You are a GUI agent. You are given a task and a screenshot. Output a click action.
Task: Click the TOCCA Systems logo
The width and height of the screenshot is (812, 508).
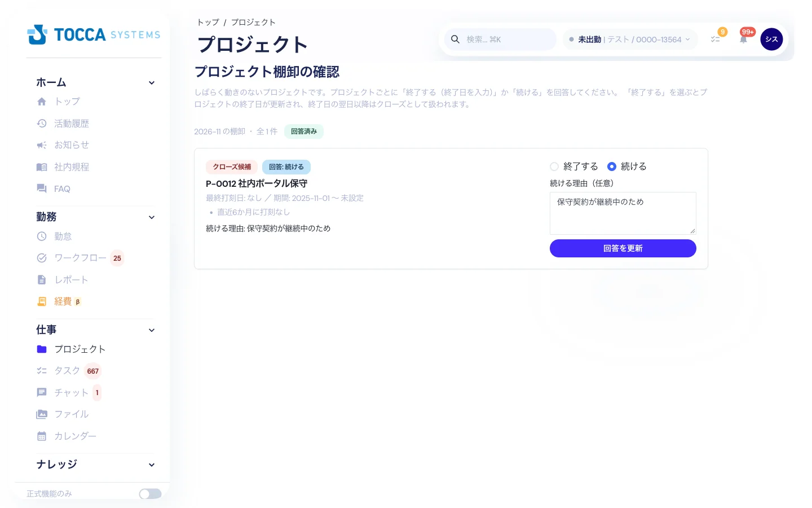(94, 34)
